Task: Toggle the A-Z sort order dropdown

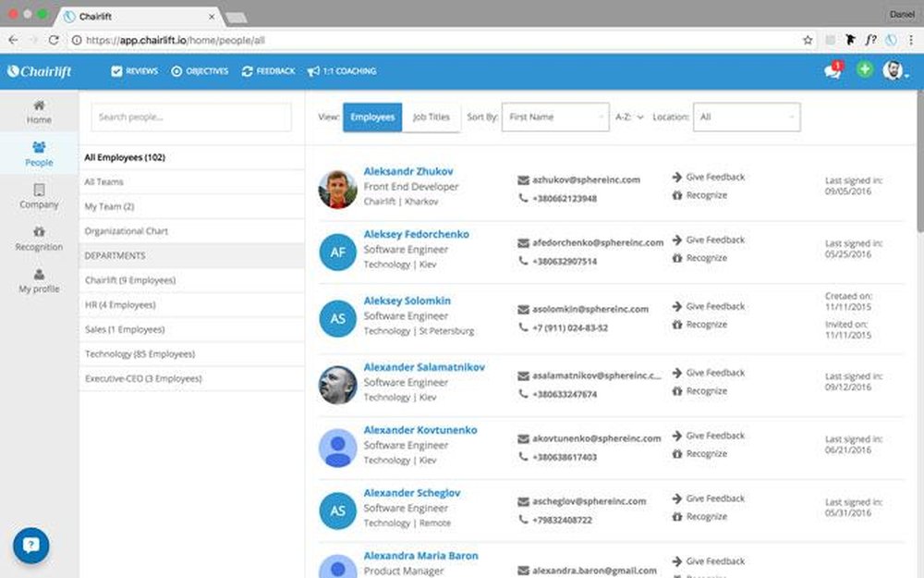Action: pos(629,117)
